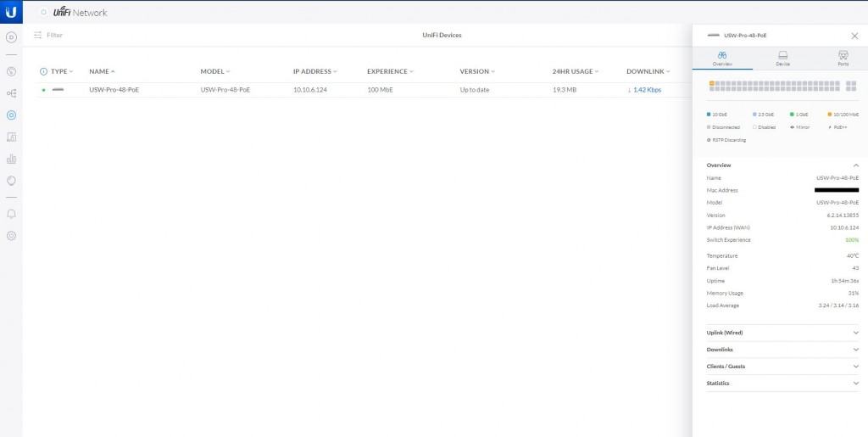
Task: Click the USW-Pro-48-PoE model cell in table
Action: (x=225, y=90)
